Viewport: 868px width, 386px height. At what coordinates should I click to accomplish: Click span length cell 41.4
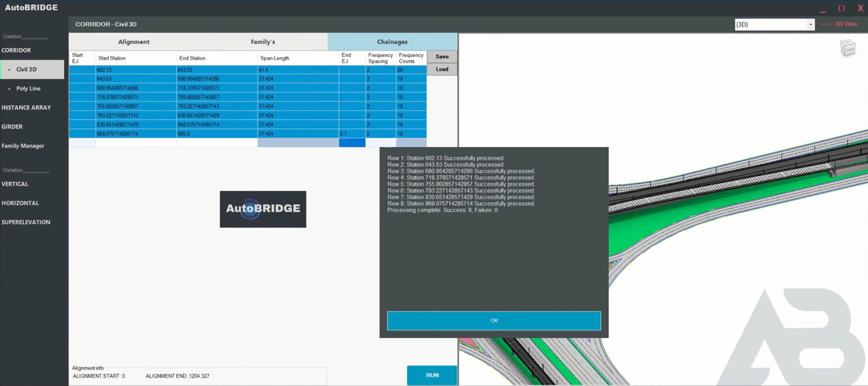point(298,70)
